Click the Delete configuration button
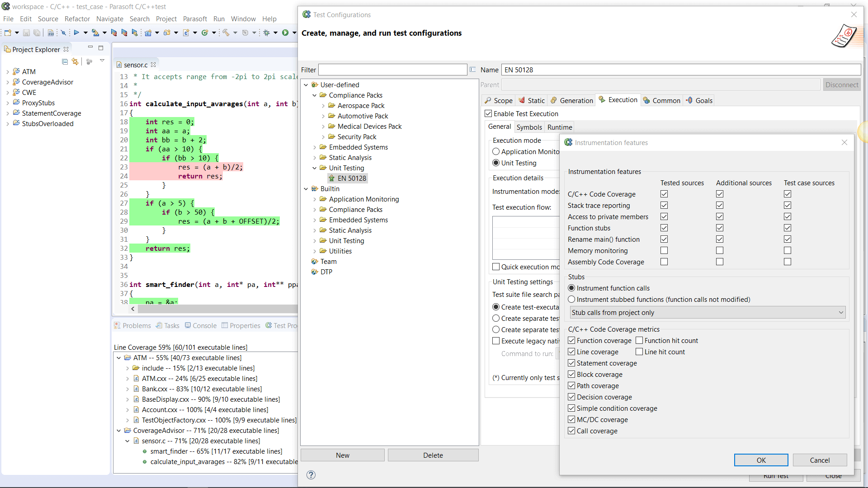Screen dimensions: 868x488 tap(433, 455)
